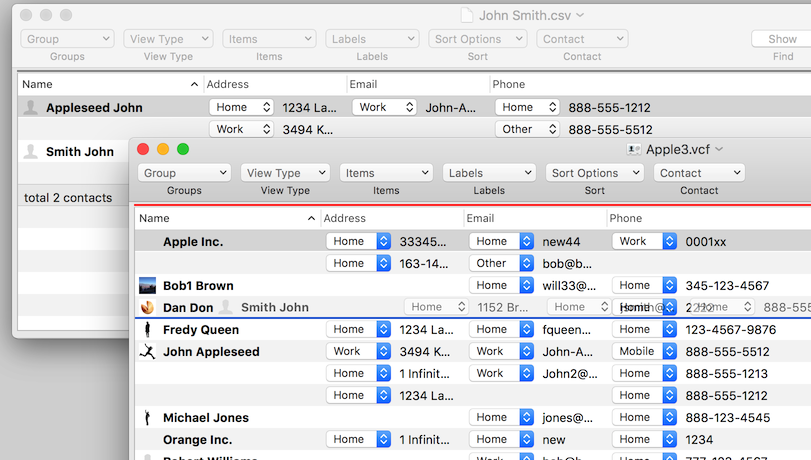Click the John Smith.csv document icon
Screen dimensions: 811x460
(466, 16)
